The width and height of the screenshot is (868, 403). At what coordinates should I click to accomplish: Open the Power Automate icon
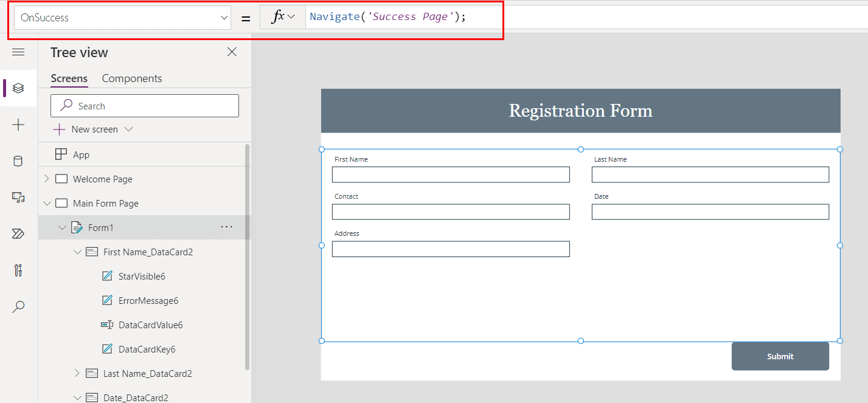point(18,233)
